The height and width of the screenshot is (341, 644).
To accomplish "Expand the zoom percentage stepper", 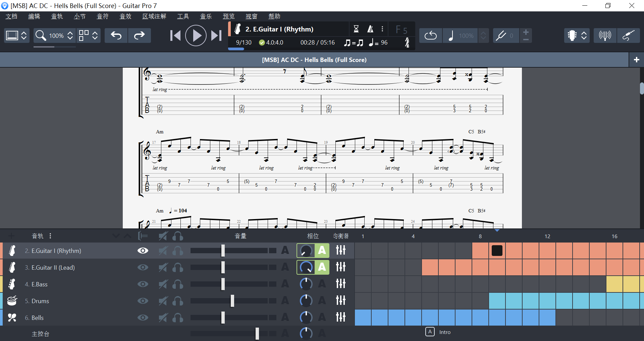I will point(70,36).
